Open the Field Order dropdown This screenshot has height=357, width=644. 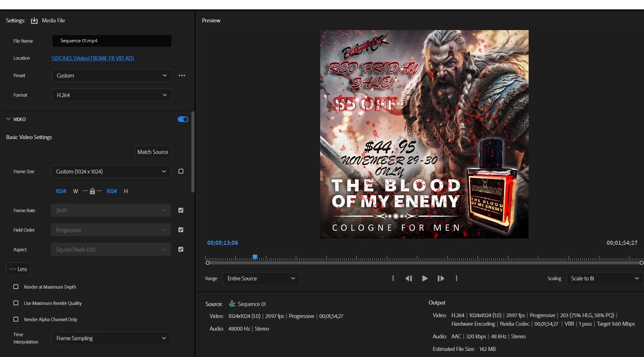pyautogui.click(x=111, y=230)
